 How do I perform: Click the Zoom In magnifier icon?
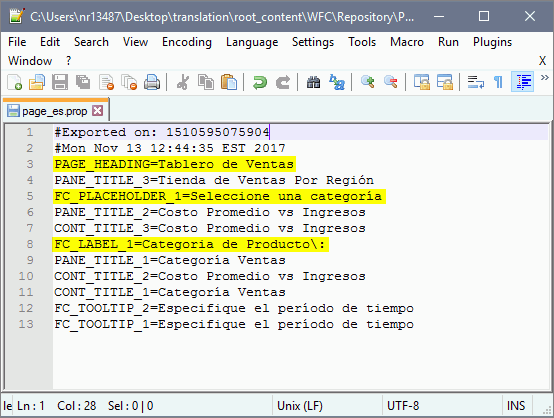click(x=368, y=82)
